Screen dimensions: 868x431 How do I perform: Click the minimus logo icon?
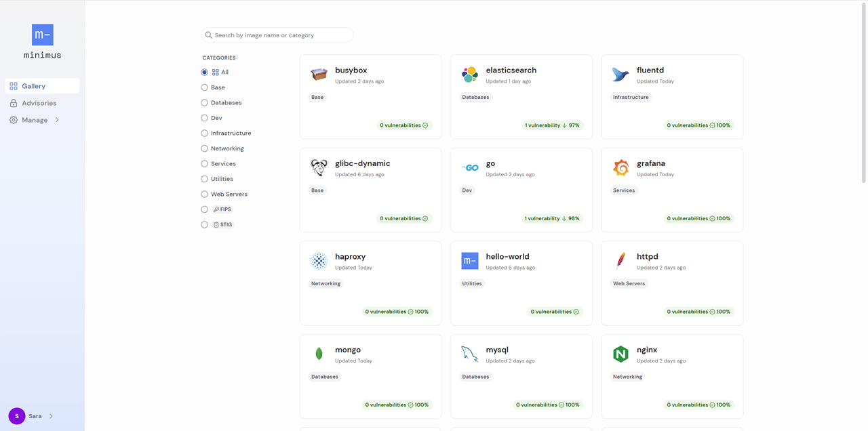click(42, 35)
